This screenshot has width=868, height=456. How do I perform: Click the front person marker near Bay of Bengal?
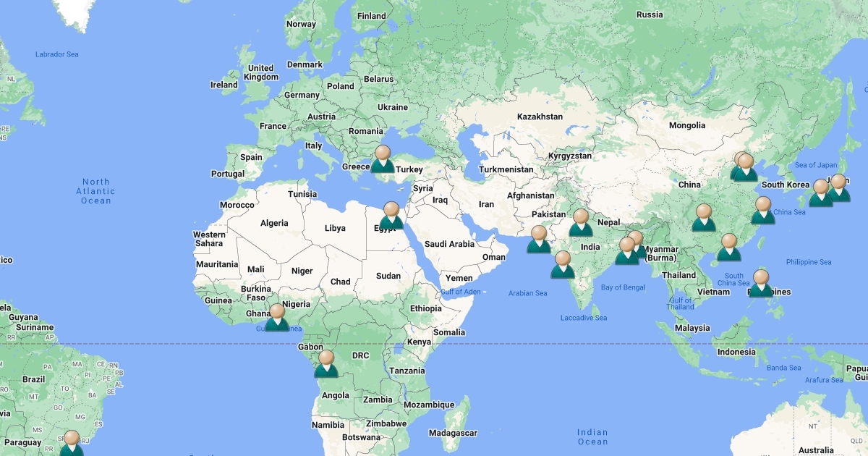click(x=626, y=251)
